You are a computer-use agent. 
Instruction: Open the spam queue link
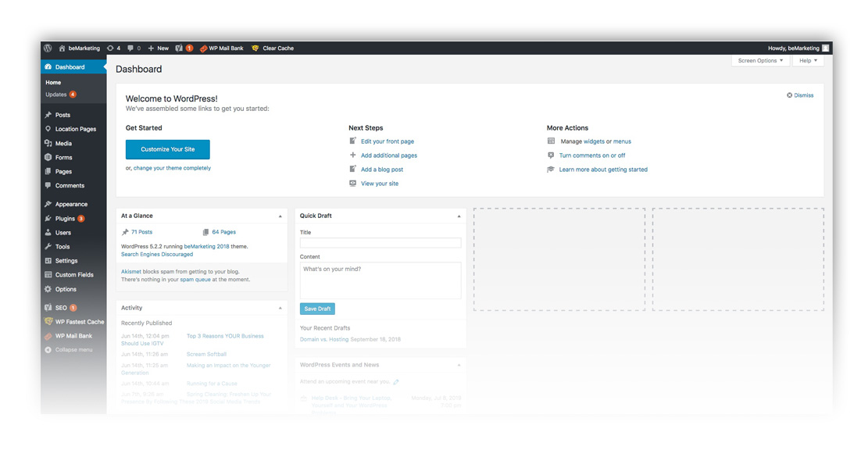point(195,280)
